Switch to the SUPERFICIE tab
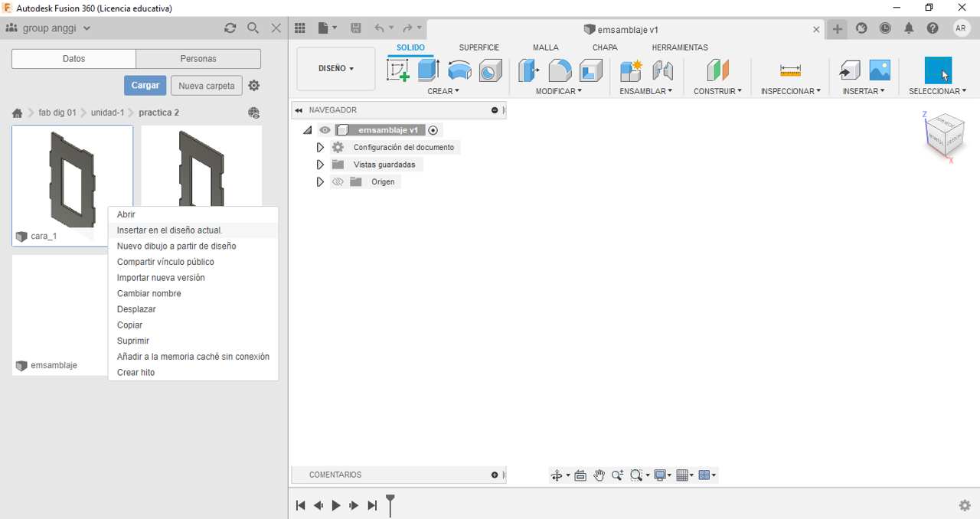 (x=479, y=47)
